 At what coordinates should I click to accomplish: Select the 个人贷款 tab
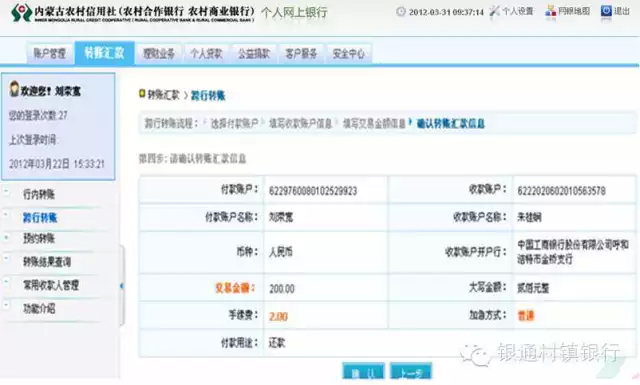(x=207, y=53)
